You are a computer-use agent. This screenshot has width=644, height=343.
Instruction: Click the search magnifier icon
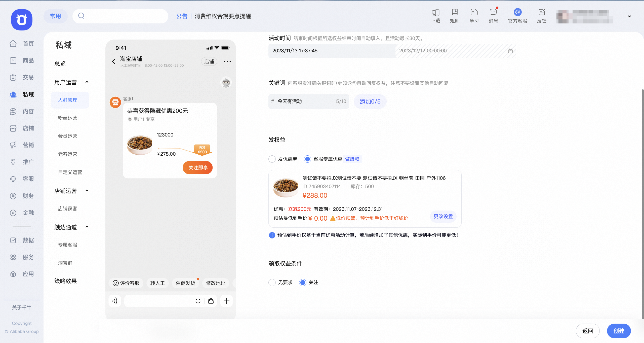81,16
